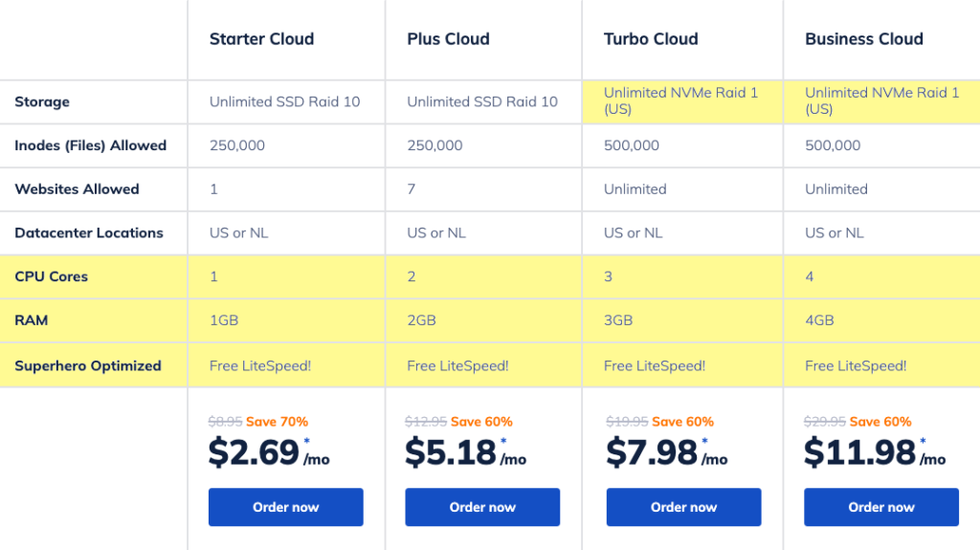The height and width of the screenshot is (550, 980).
Task: Select the Turbo Cloud plan heading
Action: pos(651,39)
